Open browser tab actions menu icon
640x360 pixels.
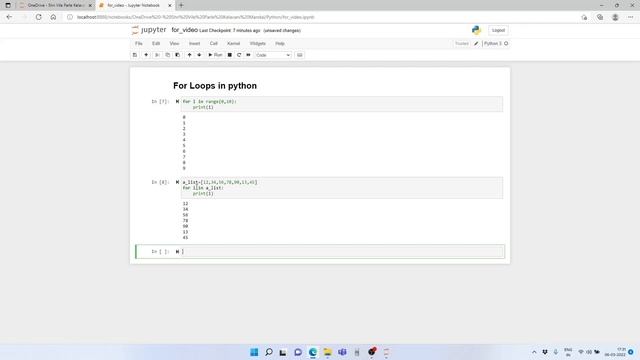(8, 5)
